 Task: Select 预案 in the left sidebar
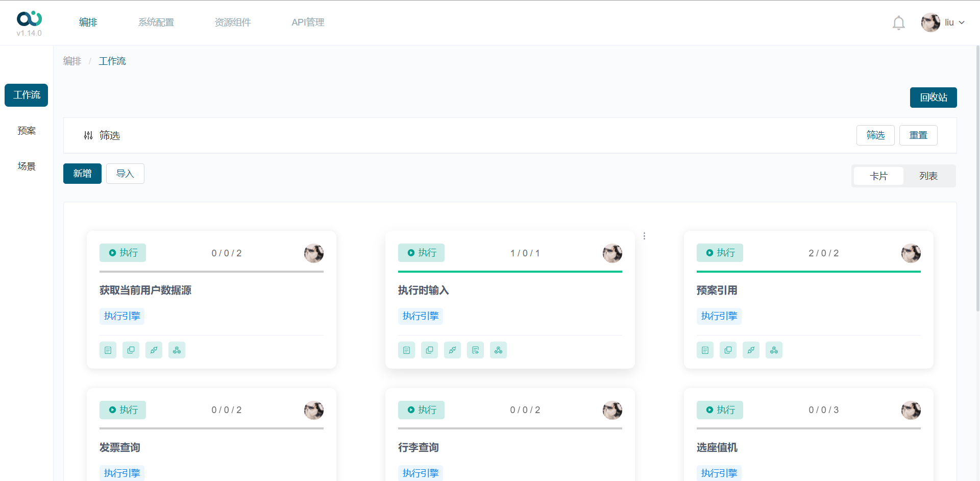(27, 131)
